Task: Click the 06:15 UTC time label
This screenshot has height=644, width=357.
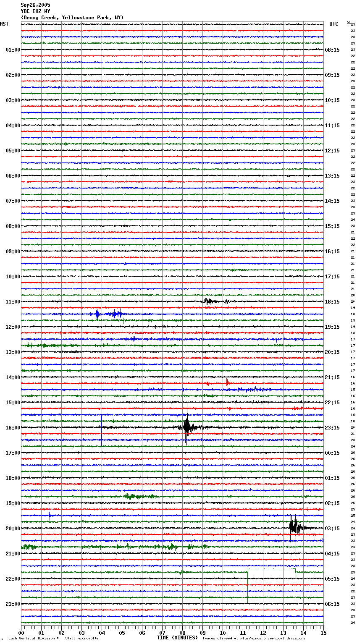Action: tap(332, 604)
